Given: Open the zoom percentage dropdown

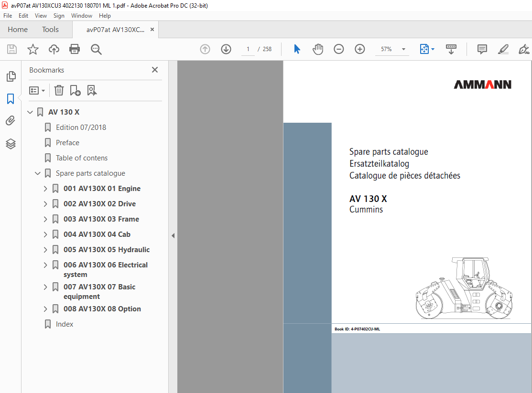Looking at the screenshot, I should (403, 49).
